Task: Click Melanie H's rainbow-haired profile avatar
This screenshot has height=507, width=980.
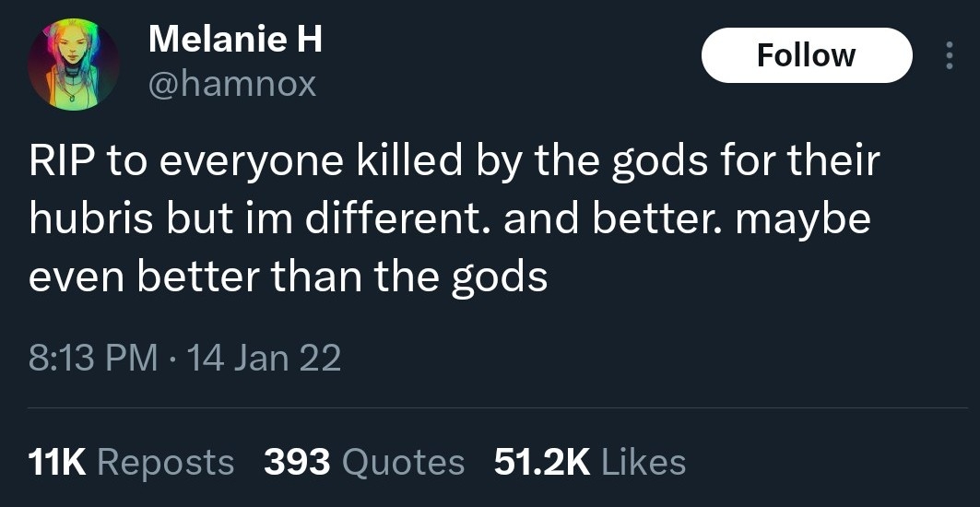Action: 73,64
